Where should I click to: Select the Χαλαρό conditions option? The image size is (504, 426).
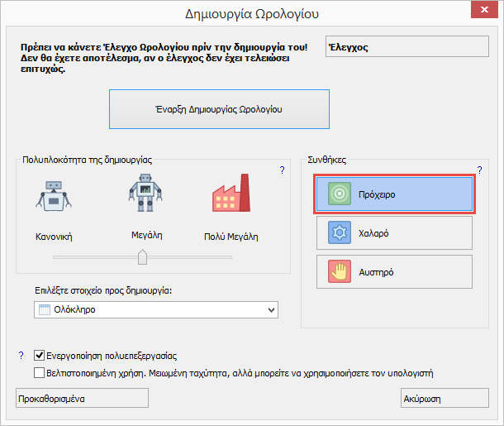click(393, 233)
